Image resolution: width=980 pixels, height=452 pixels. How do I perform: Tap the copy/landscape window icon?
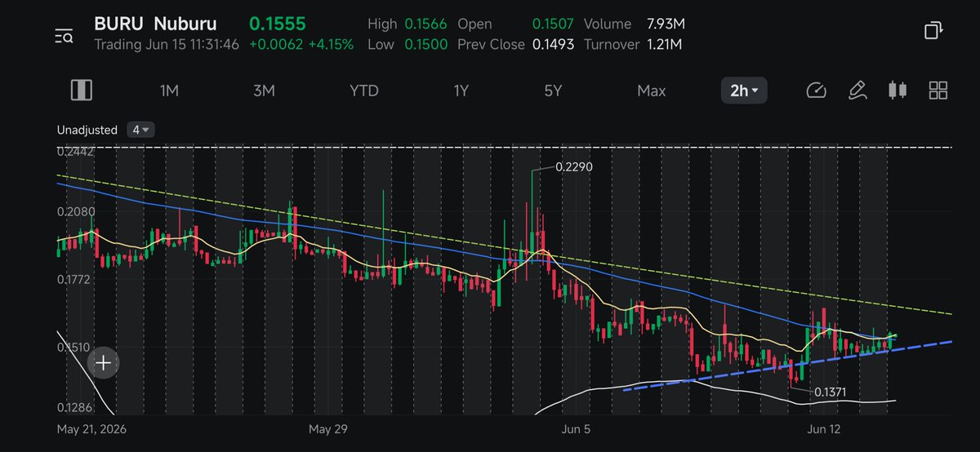point(933,31)
